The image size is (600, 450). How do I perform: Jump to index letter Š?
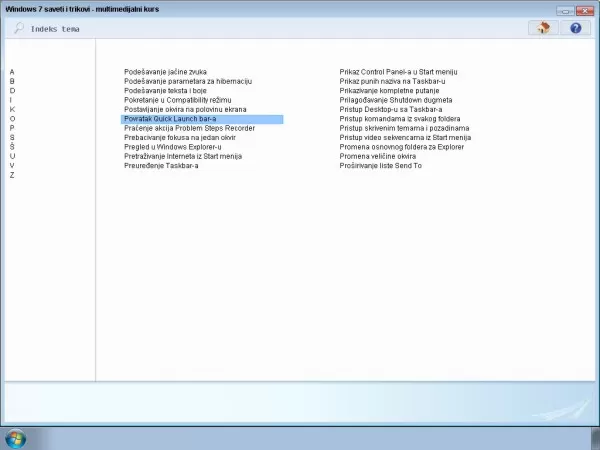pos(12,147)
